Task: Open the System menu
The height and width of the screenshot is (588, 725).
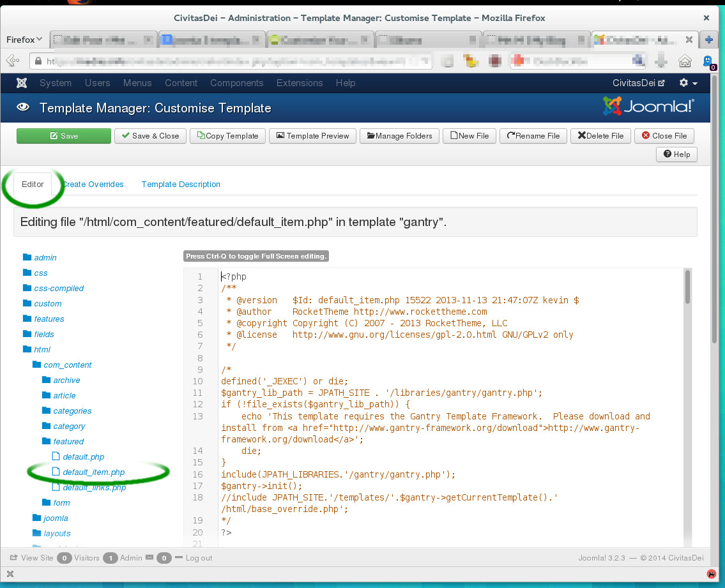Action: (x=56, y=83)
